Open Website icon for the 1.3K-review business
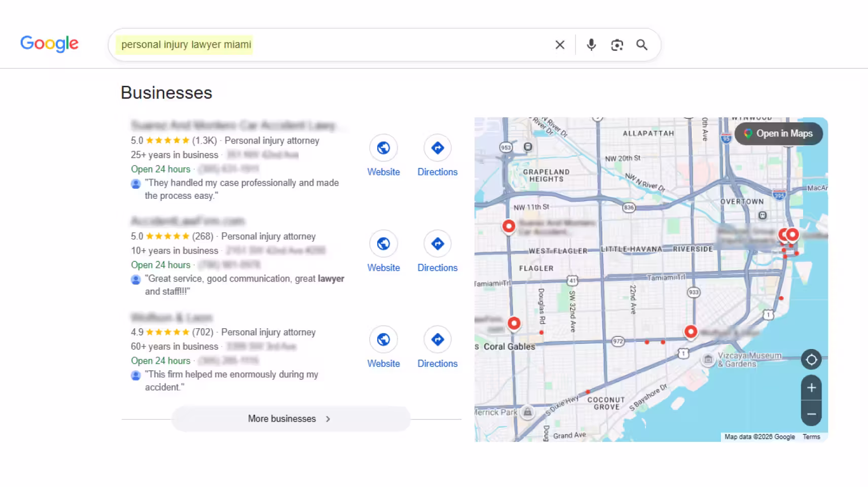Screen dimensions: 868x487 click(383, 148)
